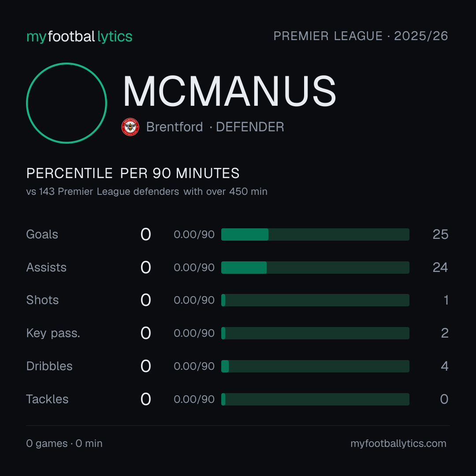Screen dimensions: 476x476
Task: Click the Brentford team name
Action: pyautogui.click(x=174, y=127)
